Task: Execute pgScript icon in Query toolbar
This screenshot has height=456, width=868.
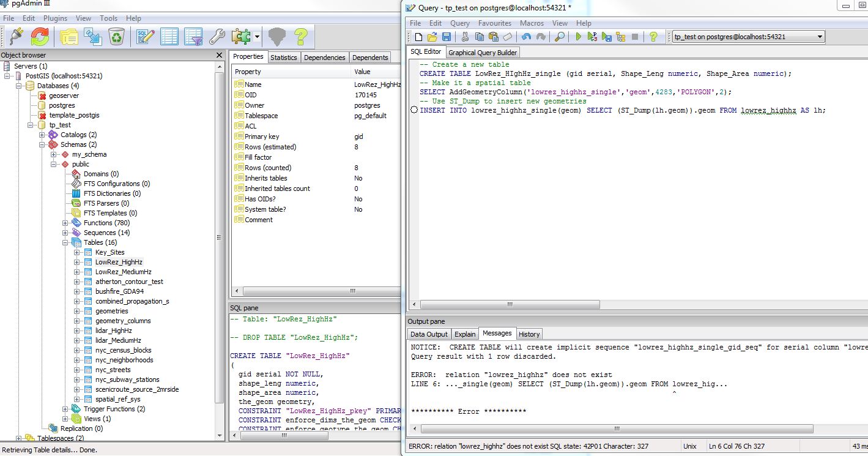Action: pyautogui.click(x=592, y=37)
